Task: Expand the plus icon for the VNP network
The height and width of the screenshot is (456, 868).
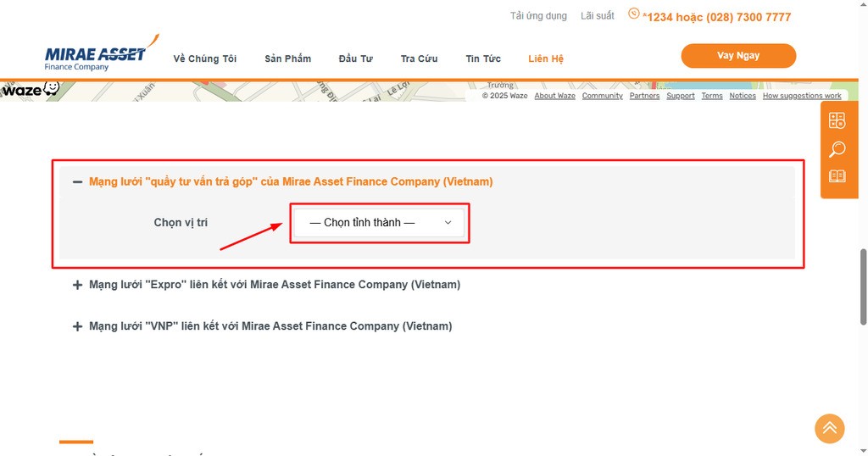Action: (77, 326)
